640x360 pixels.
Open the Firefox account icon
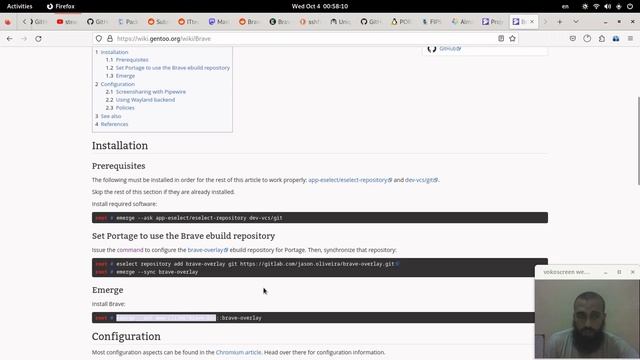click(587, 38)
